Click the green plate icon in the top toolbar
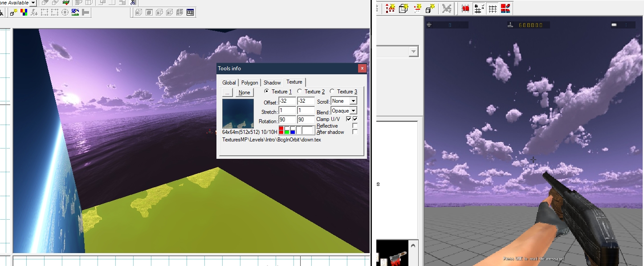 [66, 2]
